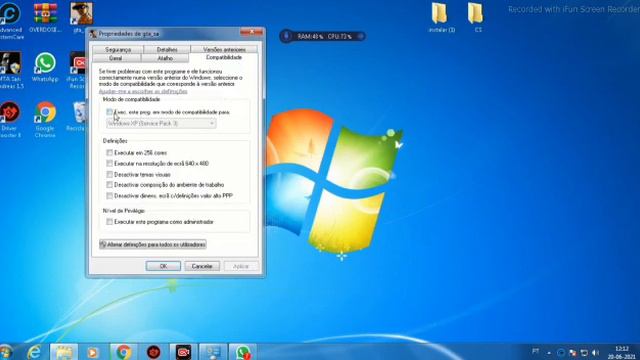Open WhatsApp from the taskbar
Image resolution: width=640 pixels, height=360 pixels.
pos(243,352)
